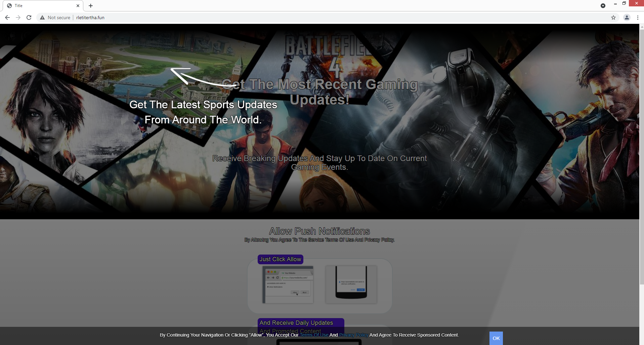Open a new tab with plus button

(x=91, y=6)
